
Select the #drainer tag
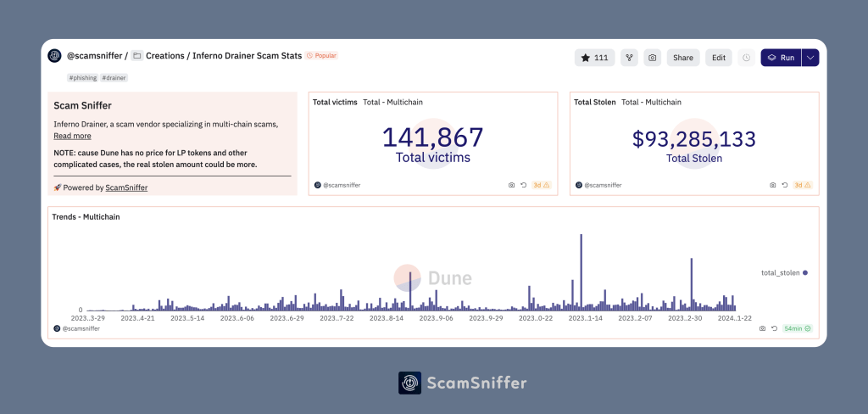coord(114,78)
